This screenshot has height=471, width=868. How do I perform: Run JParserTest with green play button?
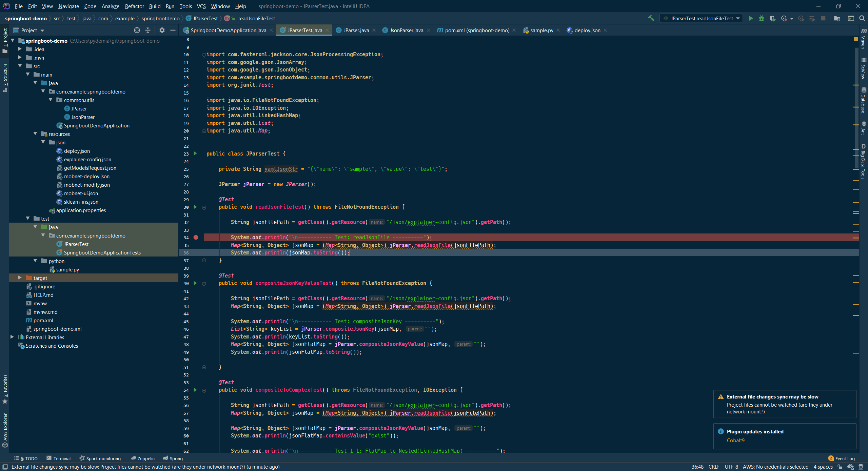coord(751,18)
